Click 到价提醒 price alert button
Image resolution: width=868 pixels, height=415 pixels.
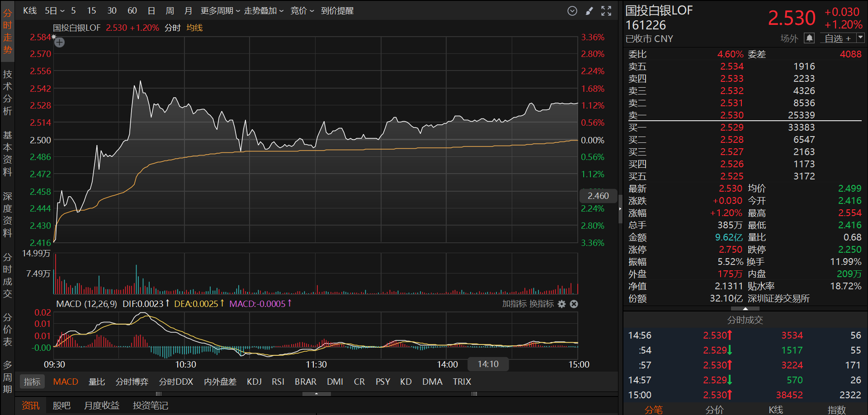tap(337, 11)
